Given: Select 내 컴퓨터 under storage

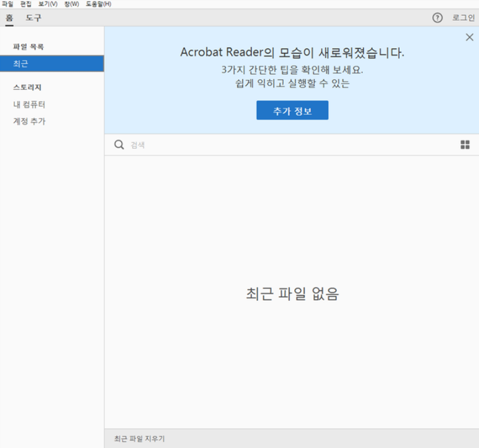Looking at the screenshot, I should click(x=29, y=104).
